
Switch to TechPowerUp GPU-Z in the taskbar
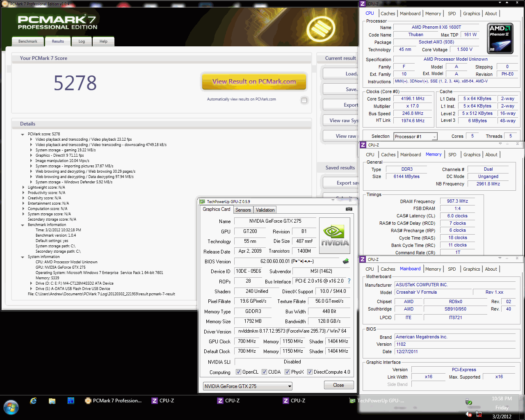[377, 401]
